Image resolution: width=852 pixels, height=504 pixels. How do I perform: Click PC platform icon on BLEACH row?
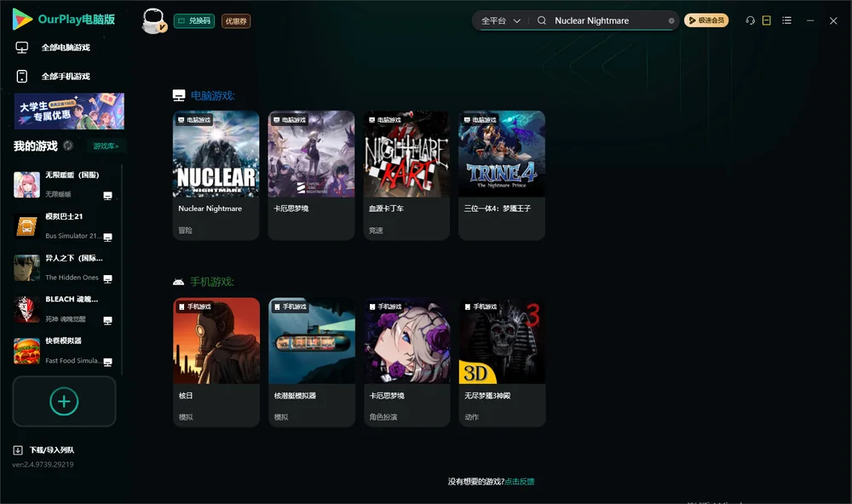pos(107,321)
